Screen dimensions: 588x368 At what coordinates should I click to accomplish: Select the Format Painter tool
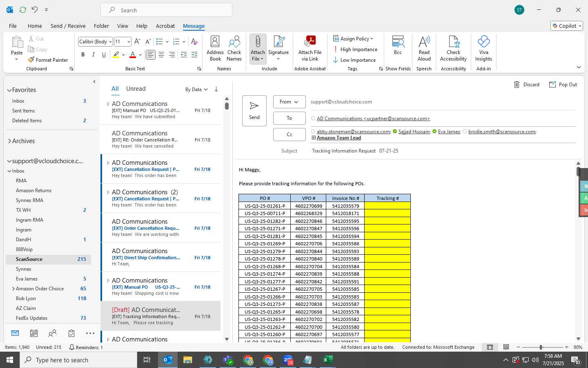pos(48,60)
